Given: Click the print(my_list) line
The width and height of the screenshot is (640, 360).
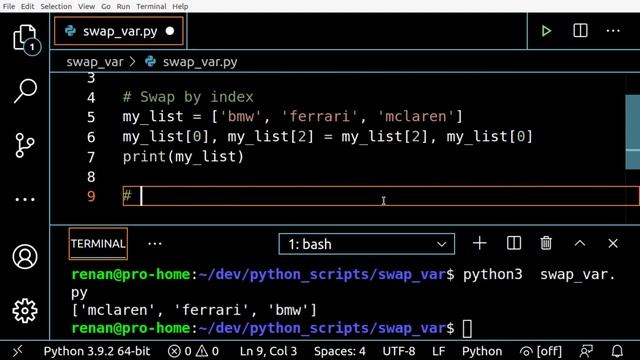Looking at the screenshot, I should pos(183,156).
